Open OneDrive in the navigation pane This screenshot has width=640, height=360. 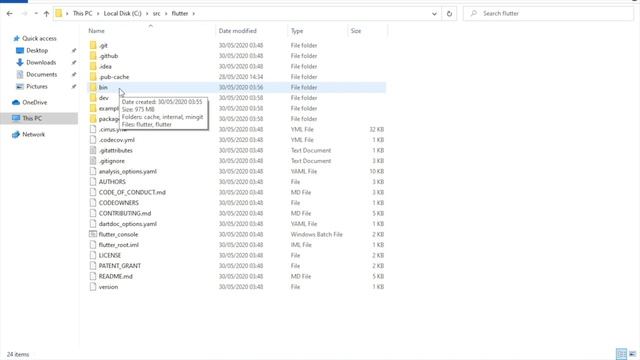pos(34,102)
